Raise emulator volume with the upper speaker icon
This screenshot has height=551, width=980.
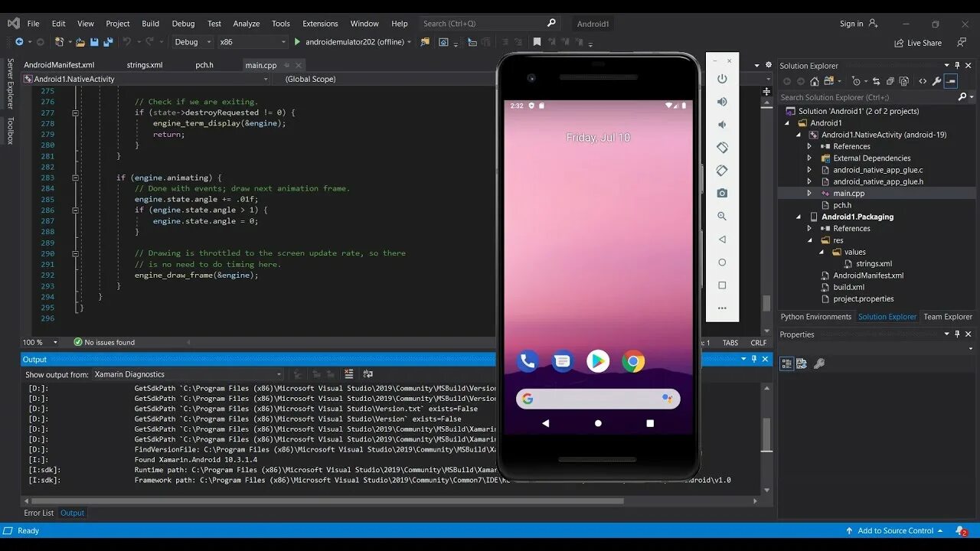click(x=722, y=102)
